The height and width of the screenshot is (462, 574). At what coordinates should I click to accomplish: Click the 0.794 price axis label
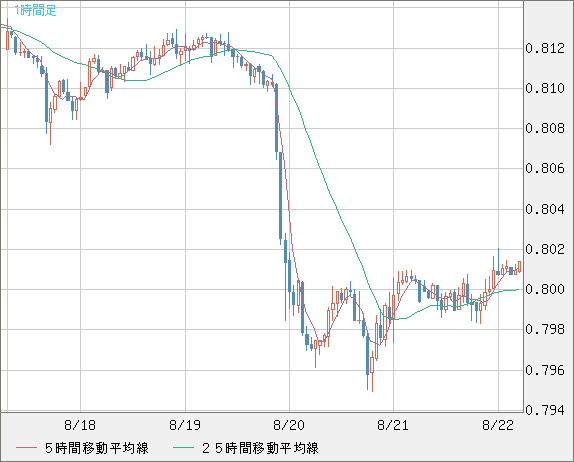point(545,410)
